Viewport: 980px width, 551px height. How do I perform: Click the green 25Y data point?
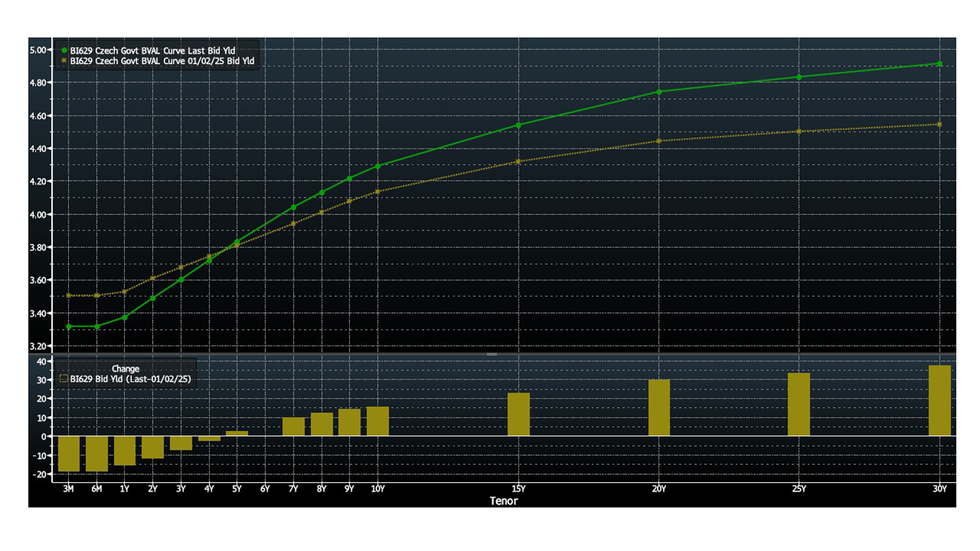799,77
